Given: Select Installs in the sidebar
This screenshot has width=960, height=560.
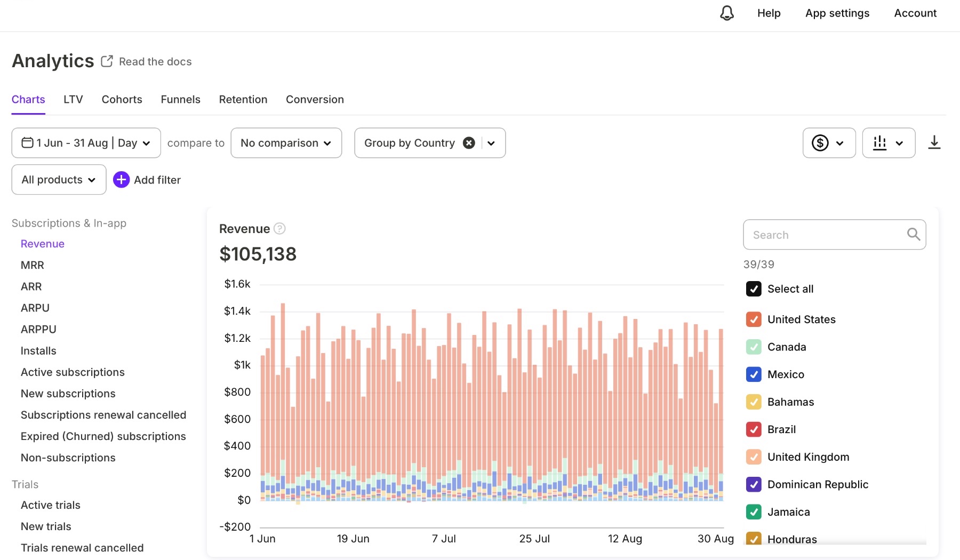Looking at the screenshot, I should 38,351.
